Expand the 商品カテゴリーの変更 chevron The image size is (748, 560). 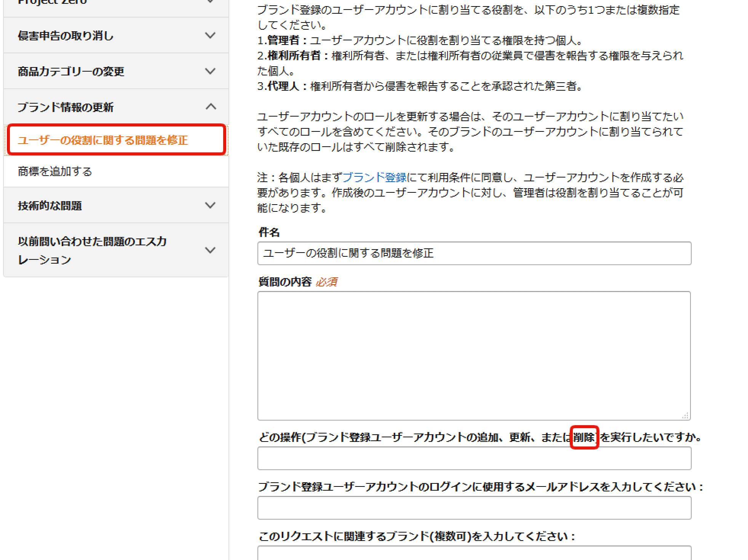[210, 71]
